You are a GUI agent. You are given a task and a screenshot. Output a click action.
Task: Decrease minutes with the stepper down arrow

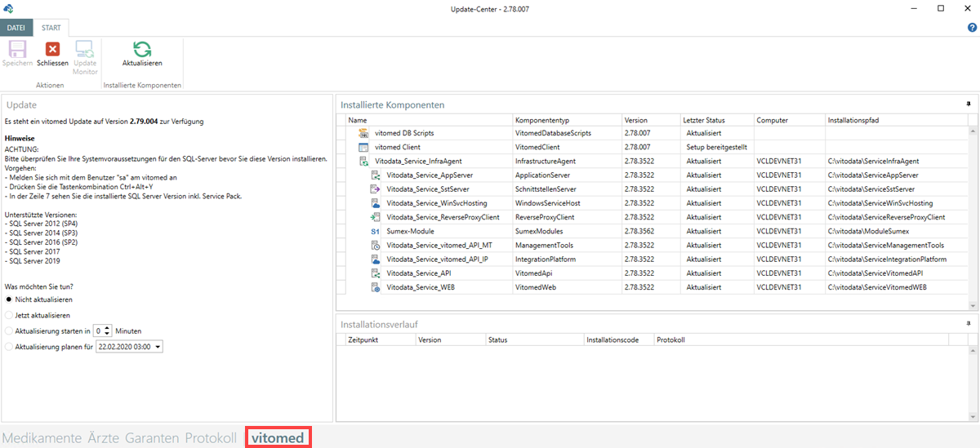(x=108, y=334)
